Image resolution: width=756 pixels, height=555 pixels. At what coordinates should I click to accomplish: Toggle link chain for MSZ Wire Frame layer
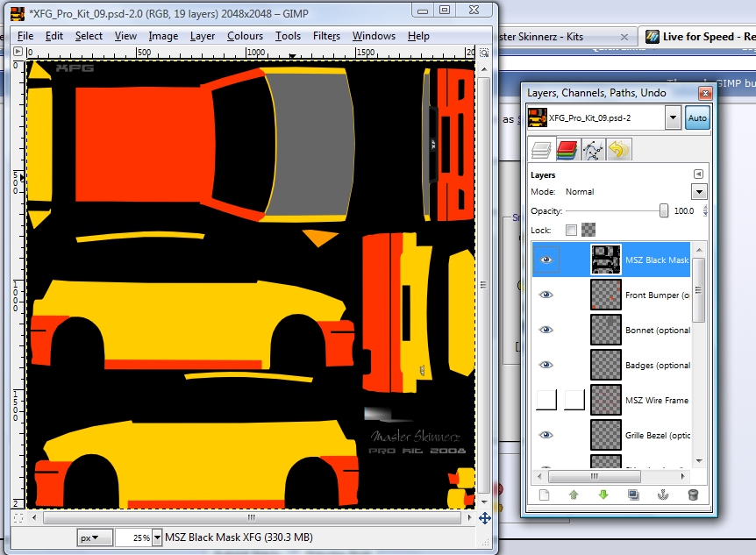pyautogui.click(x=574, y=400)
